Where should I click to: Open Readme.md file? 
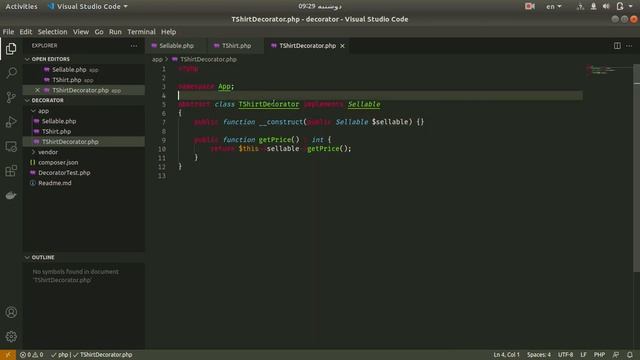click(84, 183)
